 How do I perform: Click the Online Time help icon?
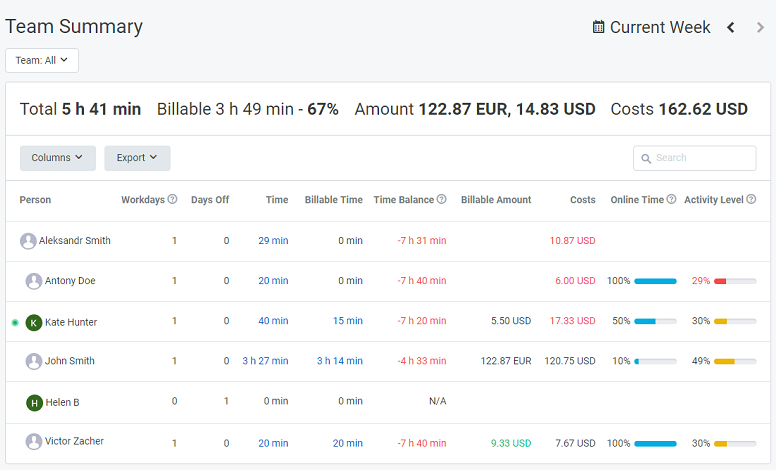[x=671, y=200]
